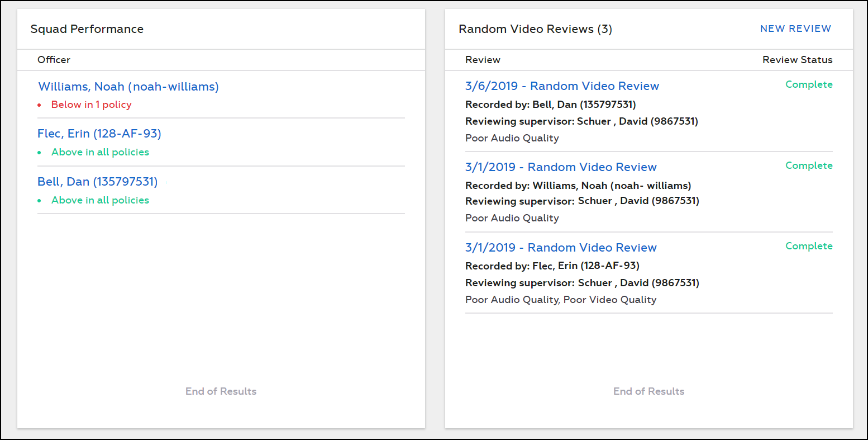Click the red bullet beside Williams' policy status
The width and height of the screenshot is (868, 440).
click(x=39, y=105)
